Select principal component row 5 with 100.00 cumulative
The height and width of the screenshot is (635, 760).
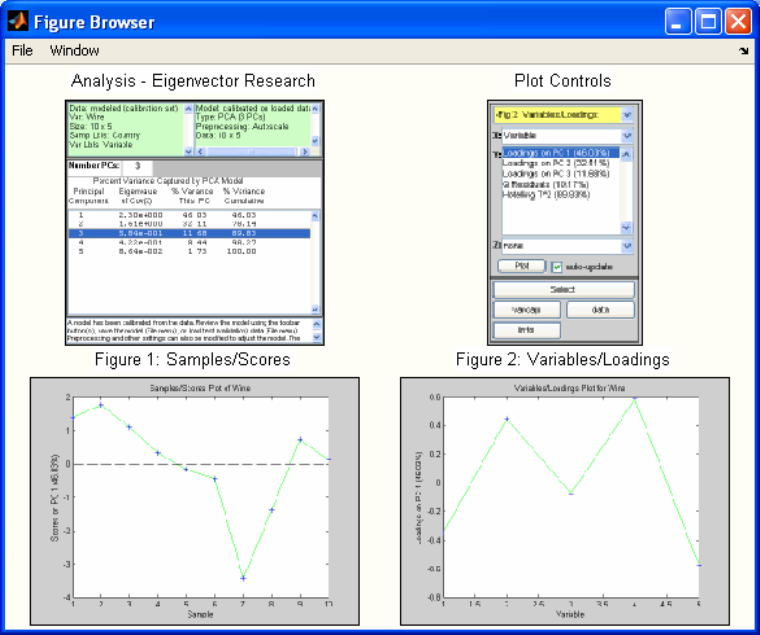tap(189, 252)
